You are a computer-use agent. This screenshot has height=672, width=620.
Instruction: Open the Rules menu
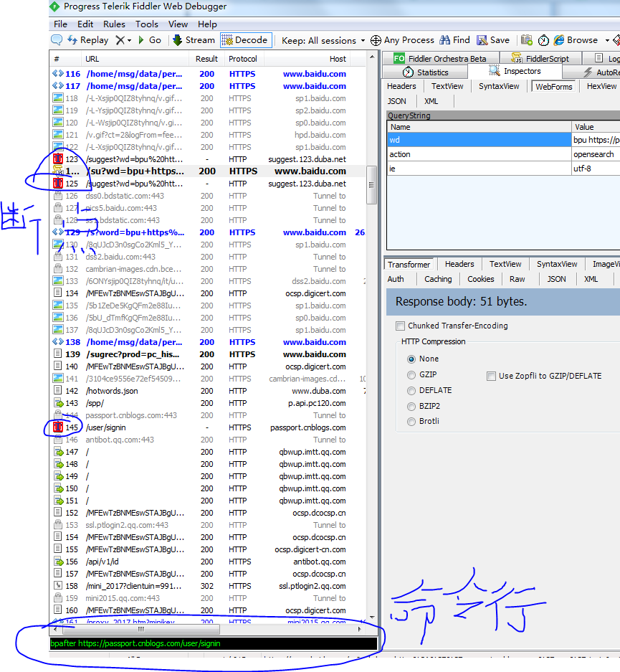coord(114,24)
